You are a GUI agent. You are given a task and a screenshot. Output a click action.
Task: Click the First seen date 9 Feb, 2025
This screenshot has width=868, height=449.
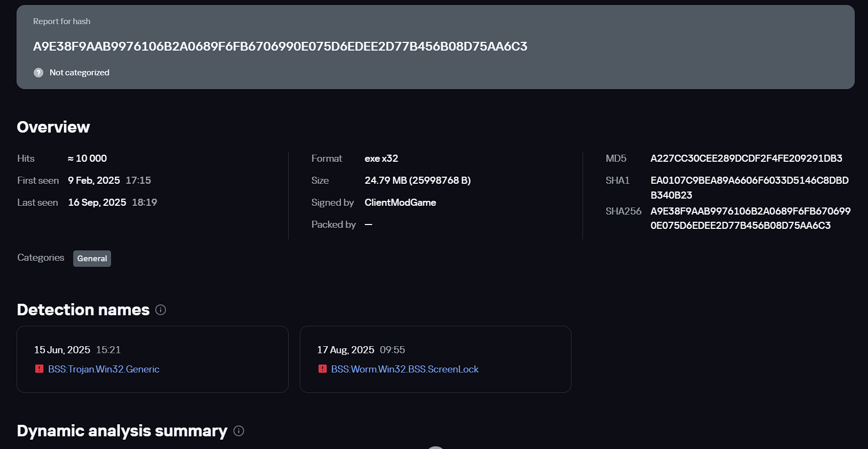(x=94, y=180)
